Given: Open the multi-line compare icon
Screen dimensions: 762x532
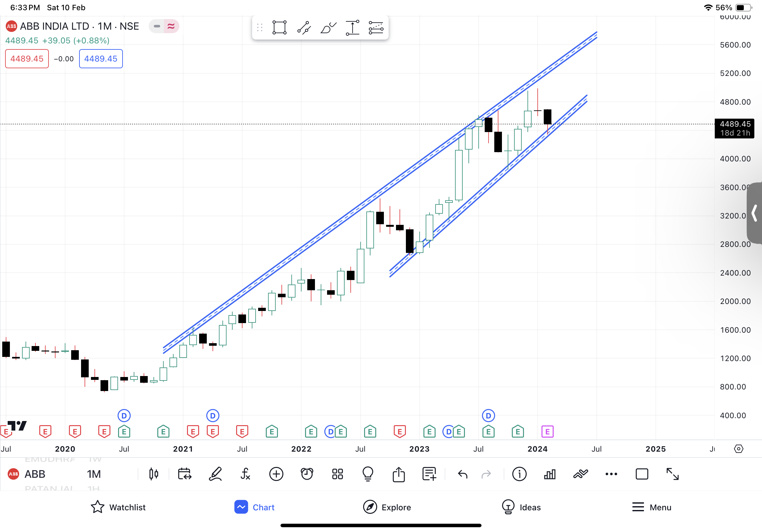Looking at the screenshot, I should (580, 474).
